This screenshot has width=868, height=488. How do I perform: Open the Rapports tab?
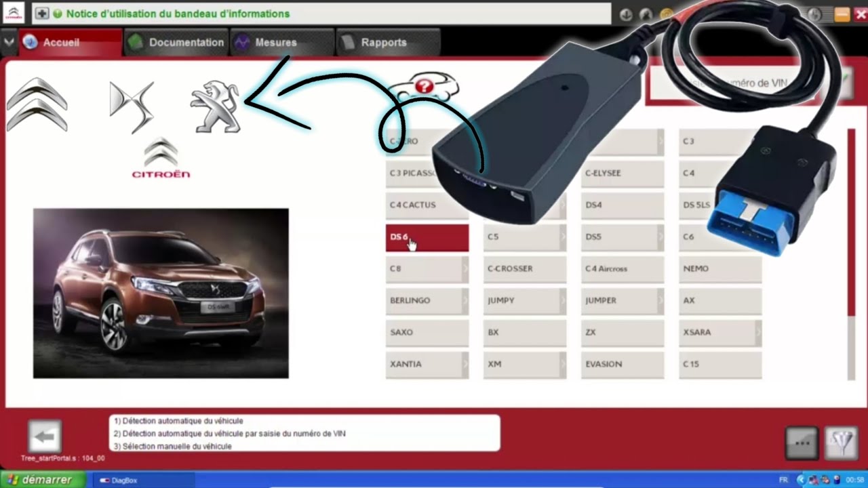point(388,42)
